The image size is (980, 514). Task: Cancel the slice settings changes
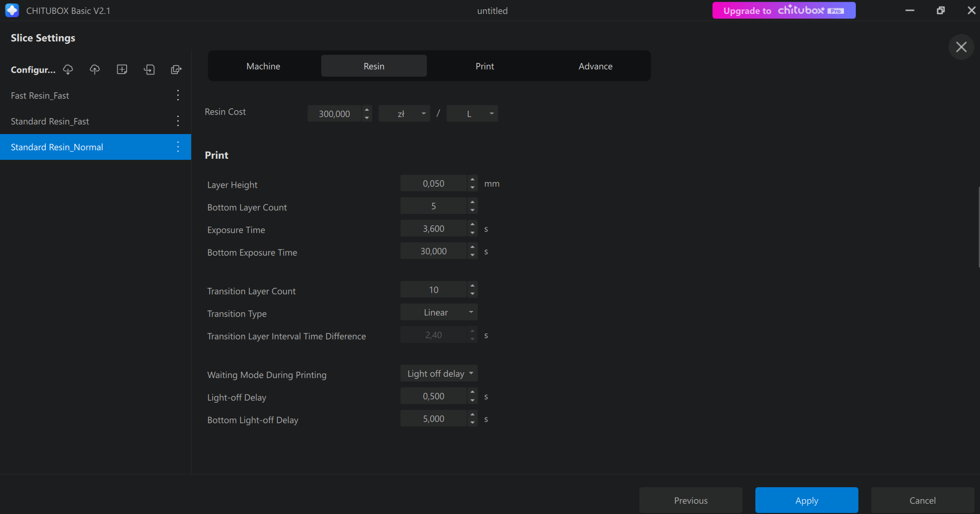click(x=923, y=500)
